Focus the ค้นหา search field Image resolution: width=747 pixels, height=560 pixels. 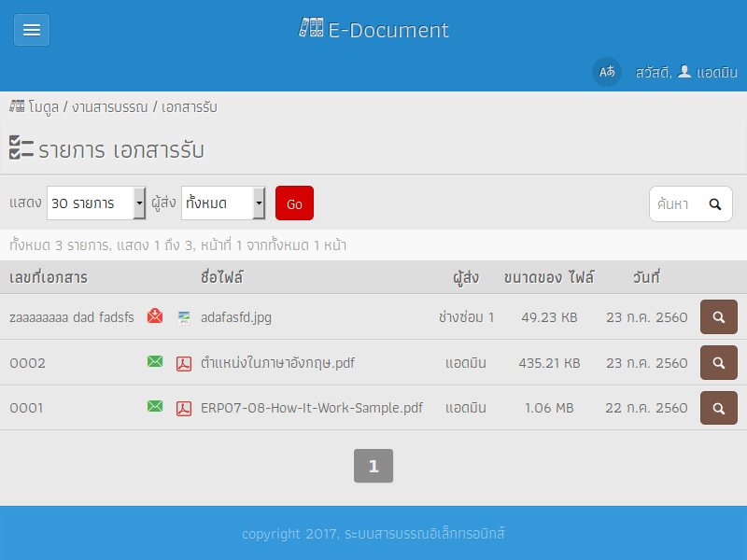point(676,203)
